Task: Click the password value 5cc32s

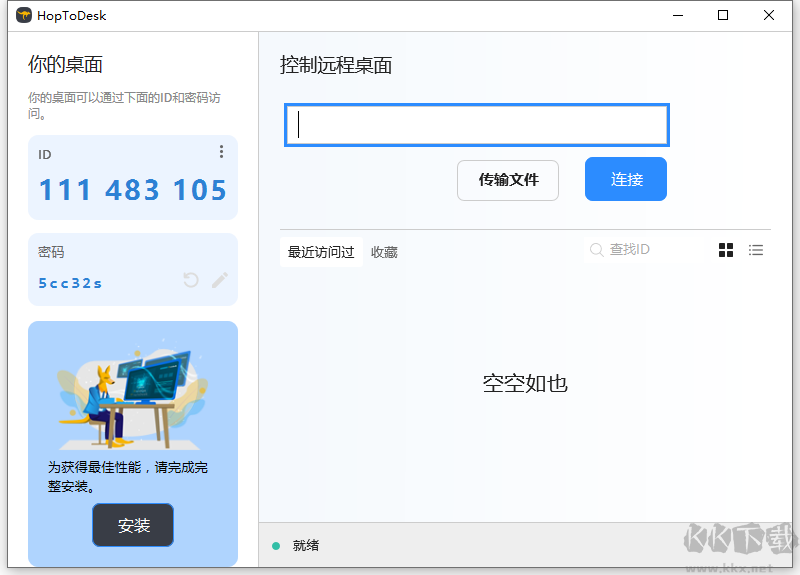Action: click(x=70, y=283)
